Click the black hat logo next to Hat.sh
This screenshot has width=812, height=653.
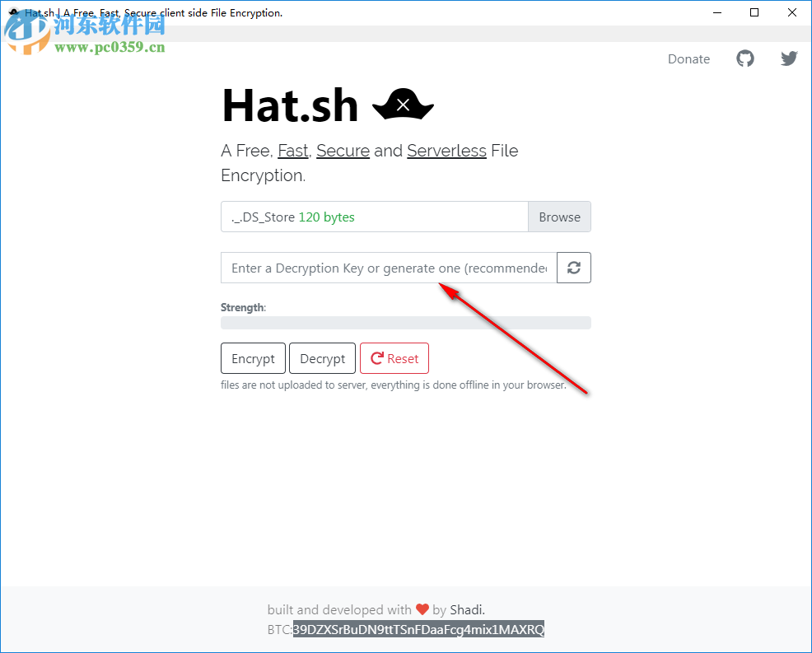click(x=402, y=104)
